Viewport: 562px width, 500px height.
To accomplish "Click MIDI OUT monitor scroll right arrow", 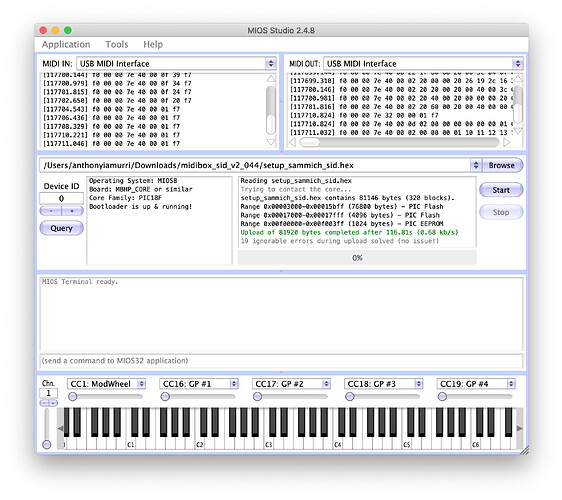I will [506, 143].
